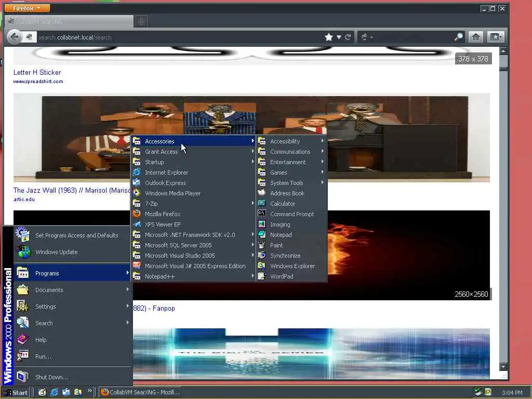Viewport: 532px width, 399px height.
Task: Expand the Accessibility submenu
Action: tap(291, 141)
